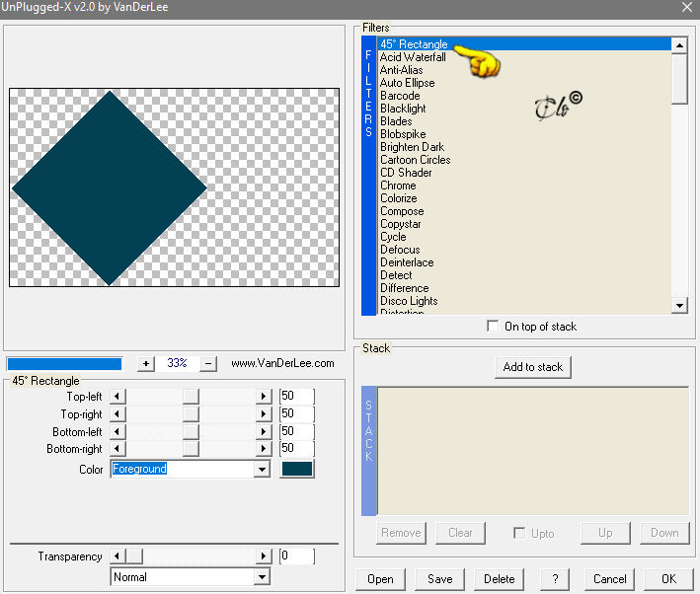The width and height of the screenshot is (700, 594).
Task: Open the dark teal color swatch
Action: [297, 469]
